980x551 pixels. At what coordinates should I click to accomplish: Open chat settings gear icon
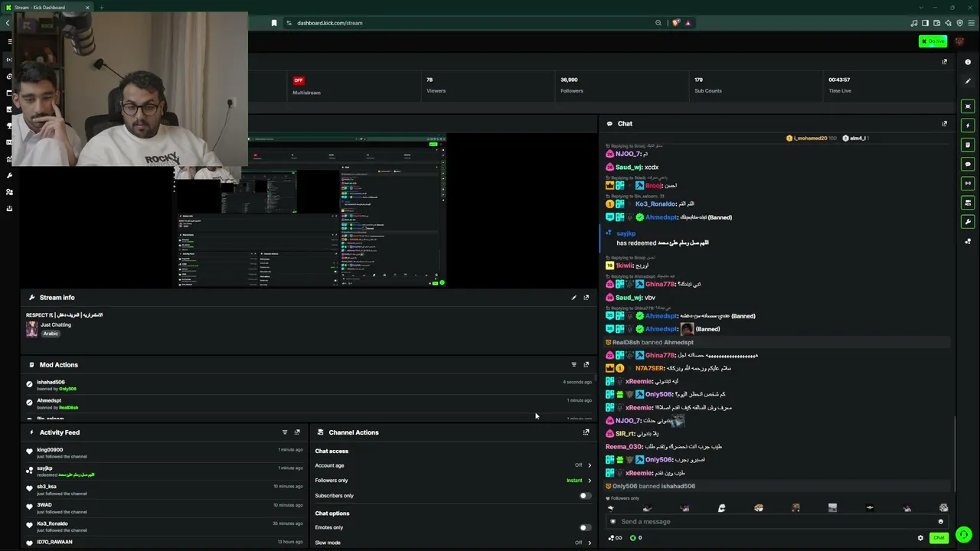(920, 538)
